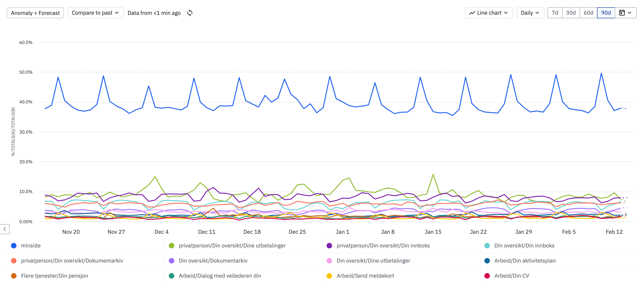Click the Arbeid/Din aktivitetsplan legend dot
This screenshot has height=290, width=644.
coord(487,260)
